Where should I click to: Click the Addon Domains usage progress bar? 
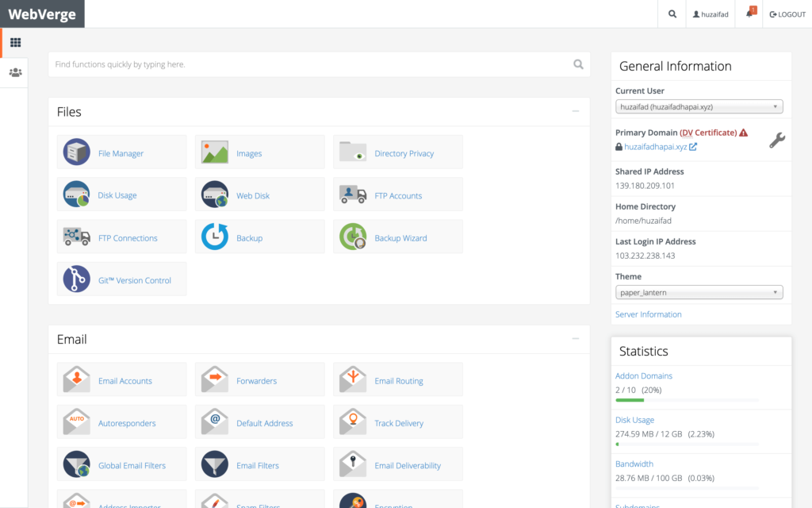point(686,400)
